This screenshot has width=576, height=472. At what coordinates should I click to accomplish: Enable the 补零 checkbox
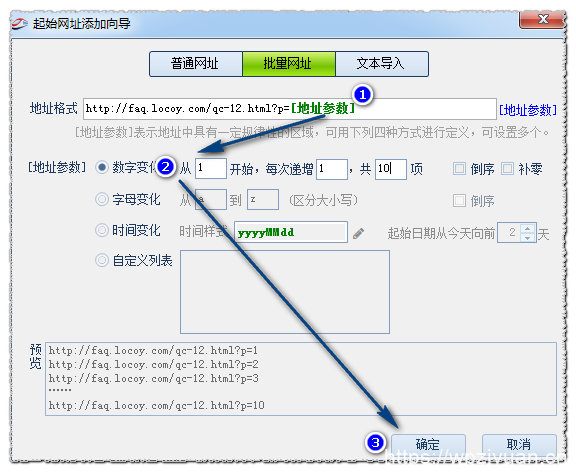click(508, 169)
